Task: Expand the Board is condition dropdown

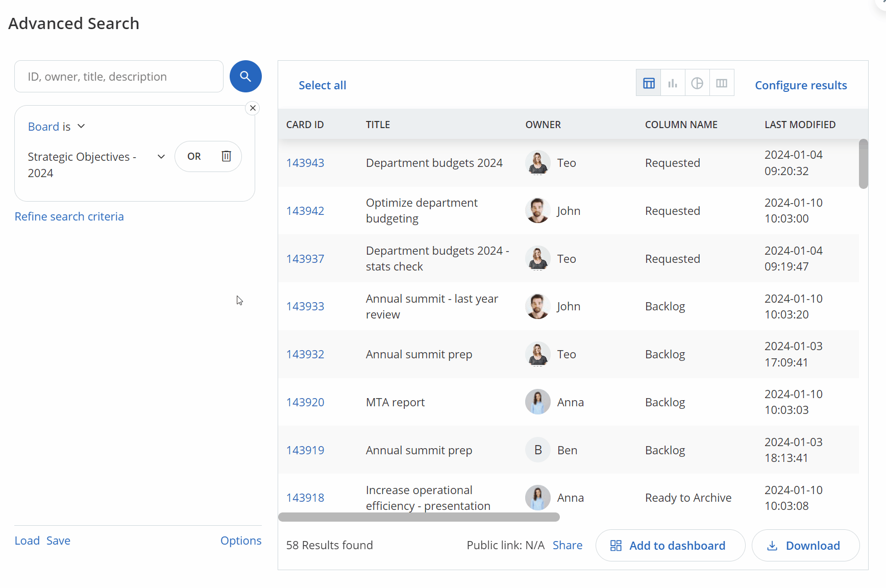Action: pyautogui.click(x=81, y=126)
